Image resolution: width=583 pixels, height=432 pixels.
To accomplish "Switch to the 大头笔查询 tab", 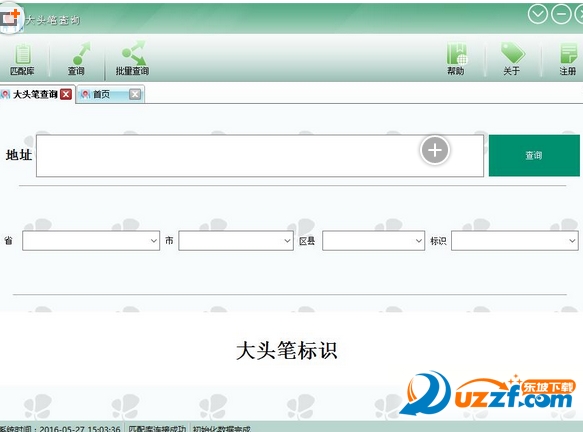I will 35,94.
